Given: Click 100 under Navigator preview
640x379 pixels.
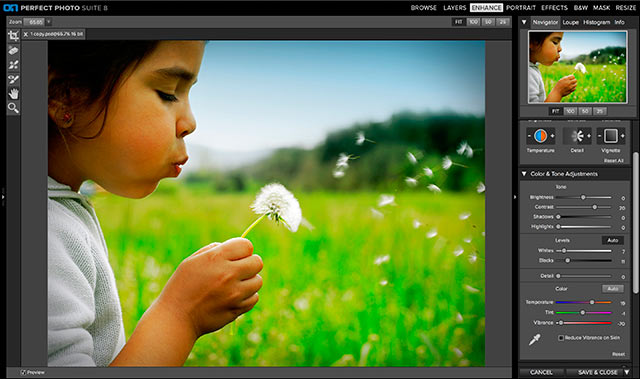Looking at the screenshot, I should pyautogui.click(x=570, y=111).
